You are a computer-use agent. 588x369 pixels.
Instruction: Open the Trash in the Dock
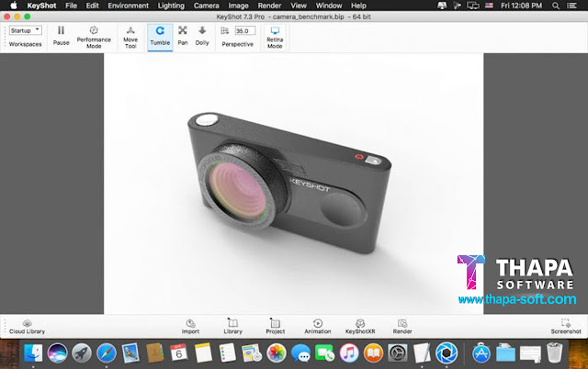tap(554, 352)
